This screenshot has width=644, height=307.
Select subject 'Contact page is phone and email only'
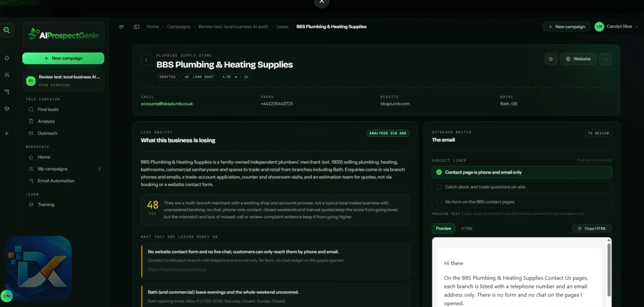coord(522,172)
